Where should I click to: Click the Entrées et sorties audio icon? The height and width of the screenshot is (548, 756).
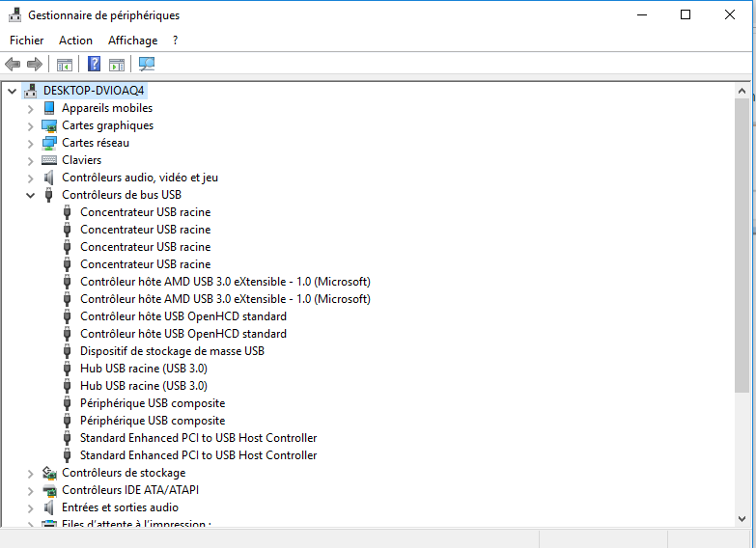[x=48, y=507]
